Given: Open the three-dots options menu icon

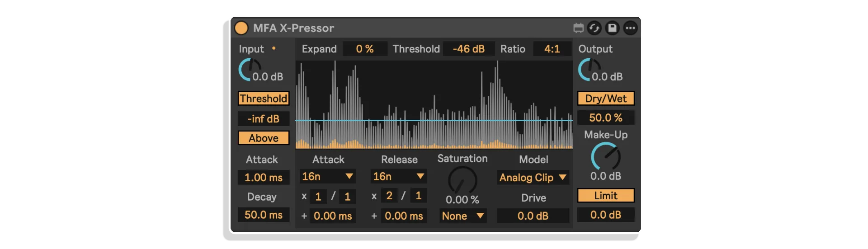Looking at the screenshot, I should [x=630, y=28].
